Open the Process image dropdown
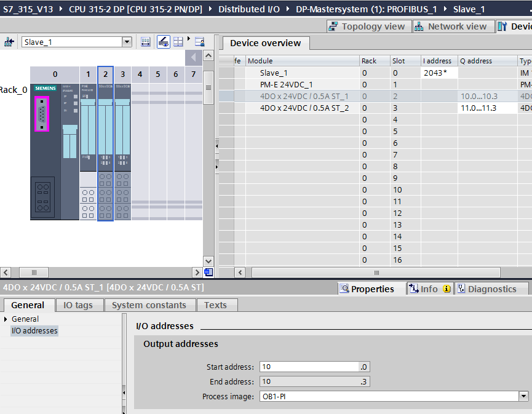The height and width of the screenshot is (414, 532). click(x=523, y=396)
